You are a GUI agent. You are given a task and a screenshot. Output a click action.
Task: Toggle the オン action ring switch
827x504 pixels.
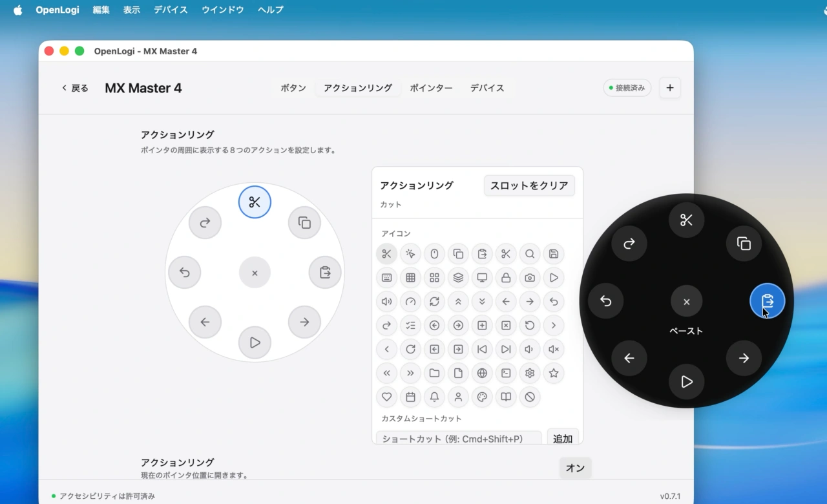[x=575, y=468]
